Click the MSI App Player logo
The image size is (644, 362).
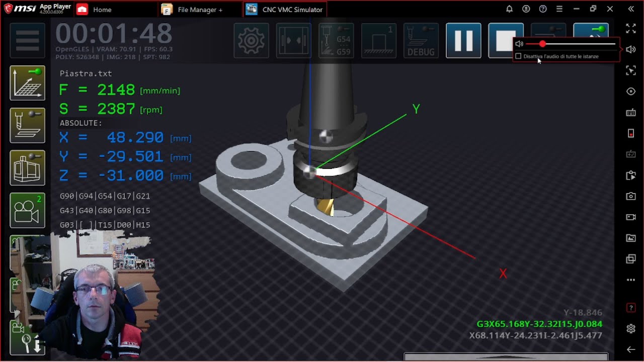click(x=38, y=9)
